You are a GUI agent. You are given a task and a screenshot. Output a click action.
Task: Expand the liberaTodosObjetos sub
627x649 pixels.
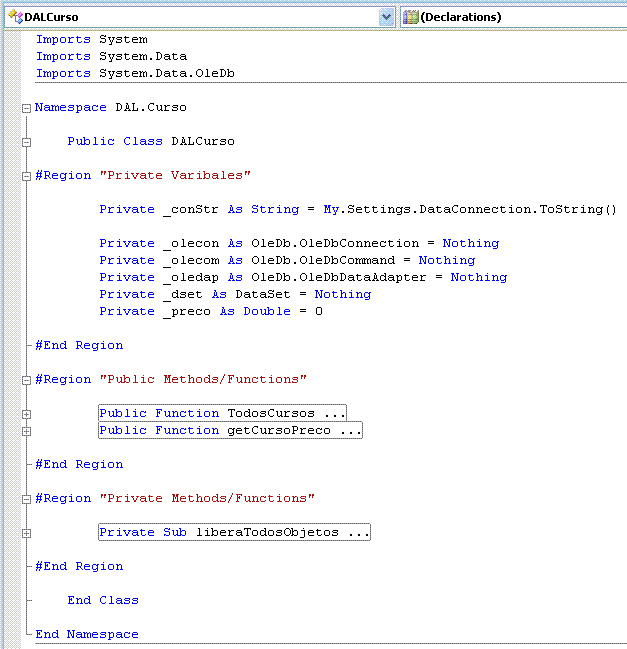(26, 533)
